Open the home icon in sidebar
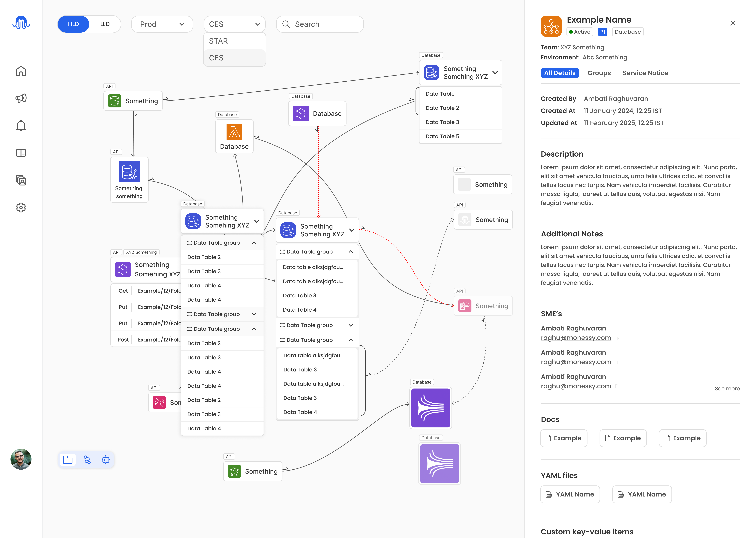Image resolution: width=756 pixels, height=538 pixels. 21,71
